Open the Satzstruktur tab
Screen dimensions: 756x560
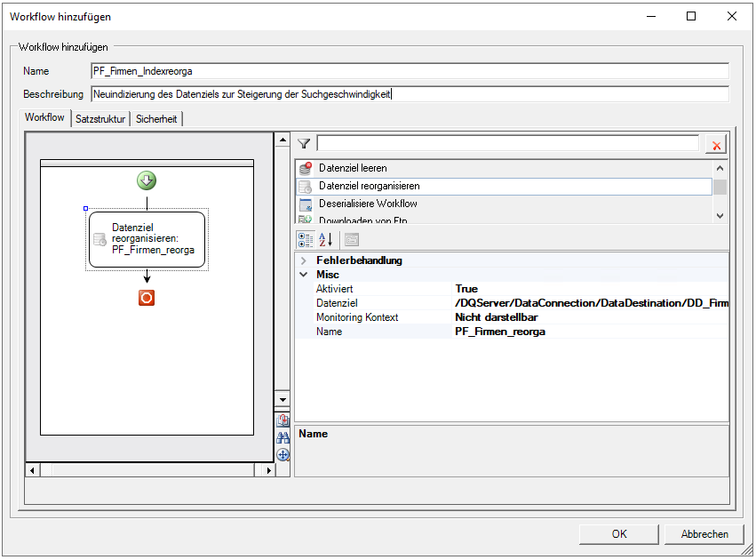(x=100, y=118)
